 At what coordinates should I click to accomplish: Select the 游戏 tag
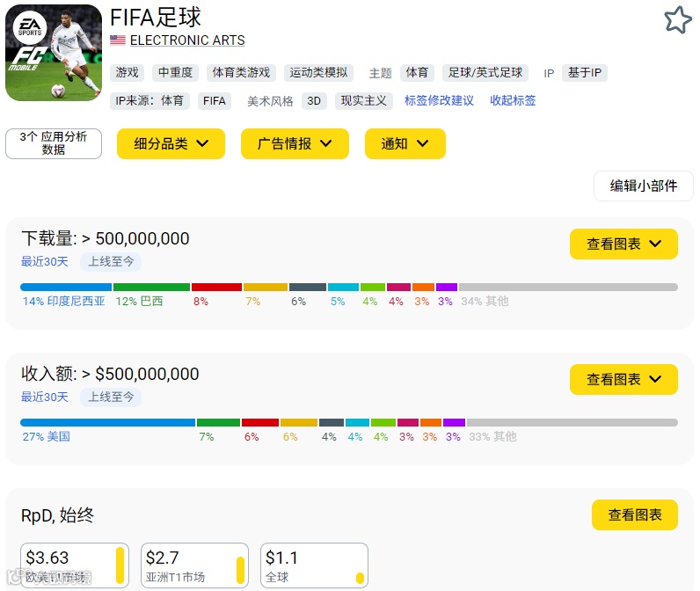[128, 72]
